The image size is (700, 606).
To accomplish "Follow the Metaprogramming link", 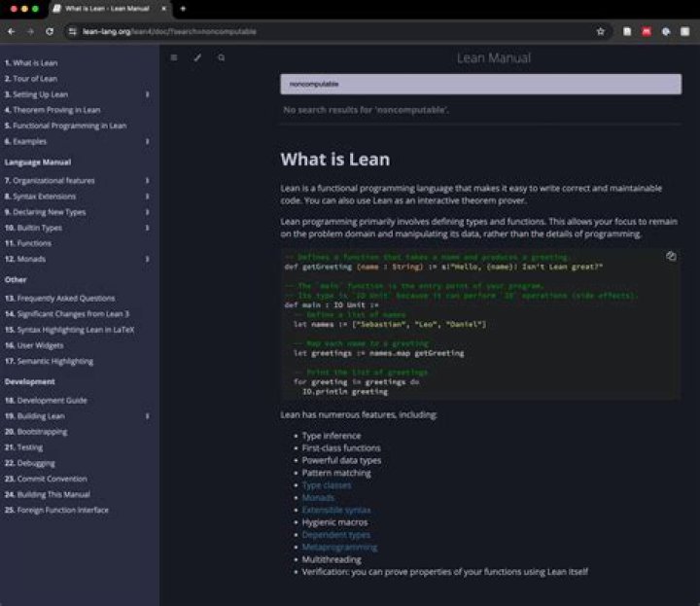I will (x=339, y=547).
